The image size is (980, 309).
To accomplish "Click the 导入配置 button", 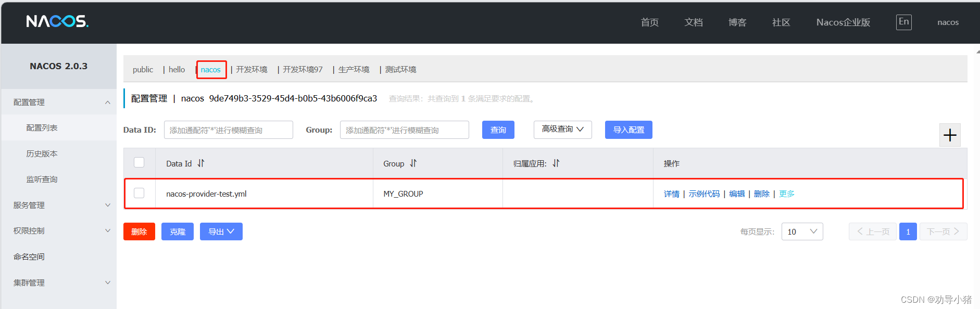I will point(629,130).
